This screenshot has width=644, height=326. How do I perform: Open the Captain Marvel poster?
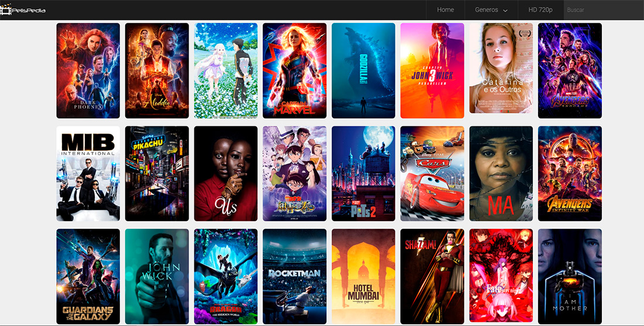294,70
